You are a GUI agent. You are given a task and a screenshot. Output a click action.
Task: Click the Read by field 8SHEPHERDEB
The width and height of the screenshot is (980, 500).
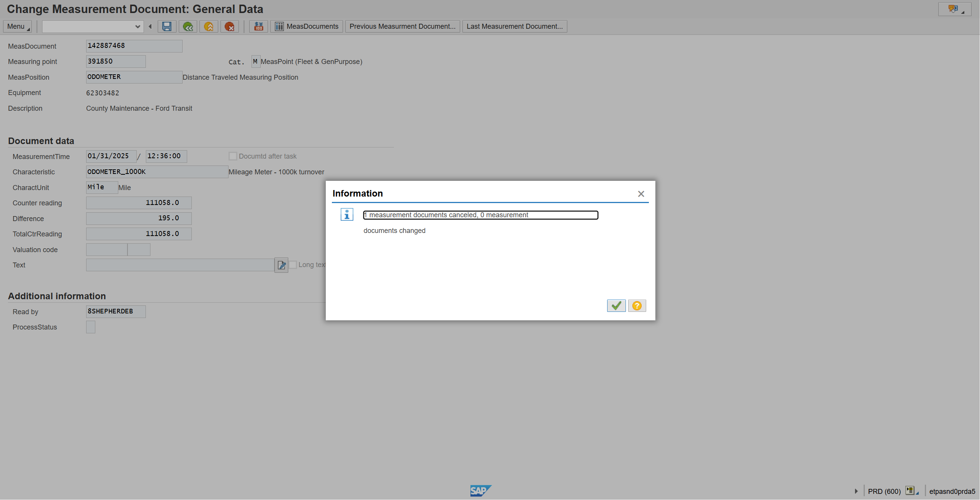tap(116, 311)
